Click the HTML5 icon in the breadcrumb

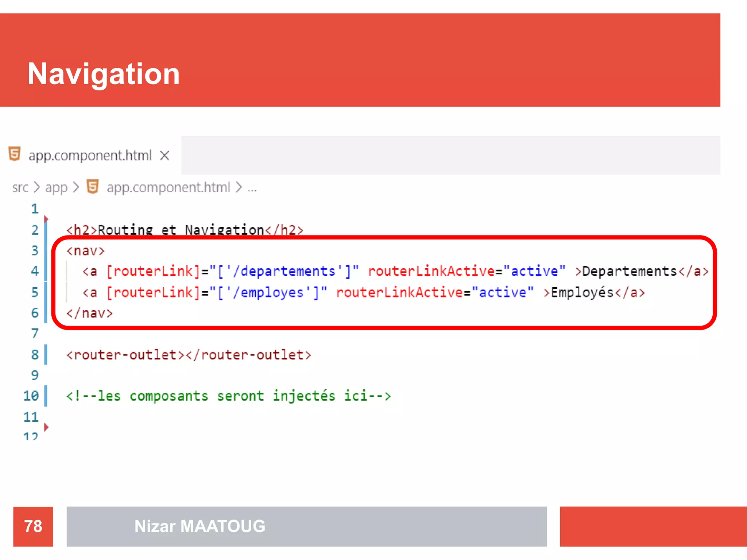pyautogui.click(x=93, y=187)
